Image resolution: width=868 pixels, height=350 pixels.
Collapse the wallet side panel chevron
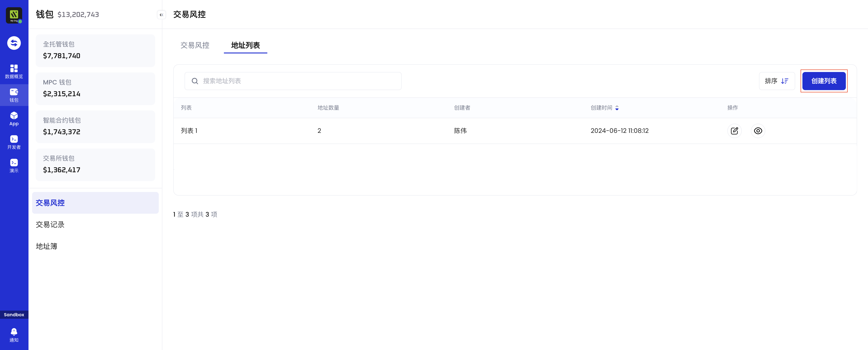pyautogui.click(x=161, y=15)
